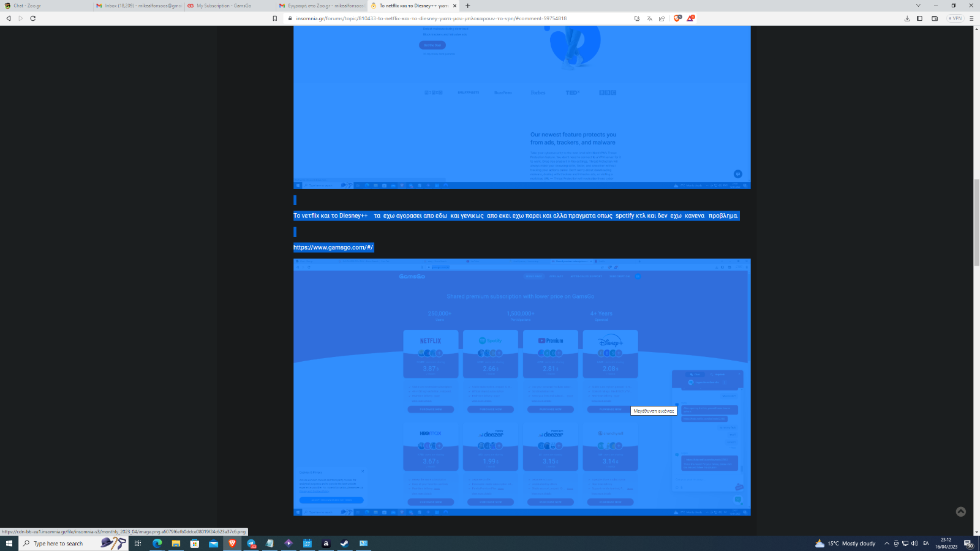The height and width of the screenshot is (551, 980).
Task: Click the Type here to search box
Action: (x=73, y=543)
